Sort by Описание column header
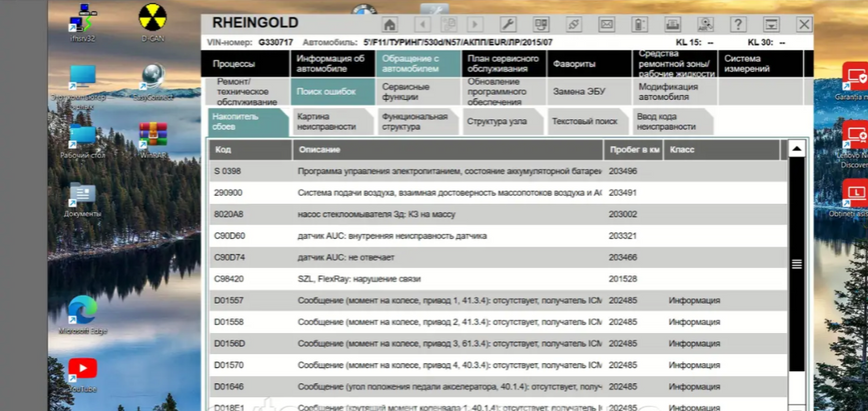The height and width of the screenshot is (411, 868). pos(447,150)
